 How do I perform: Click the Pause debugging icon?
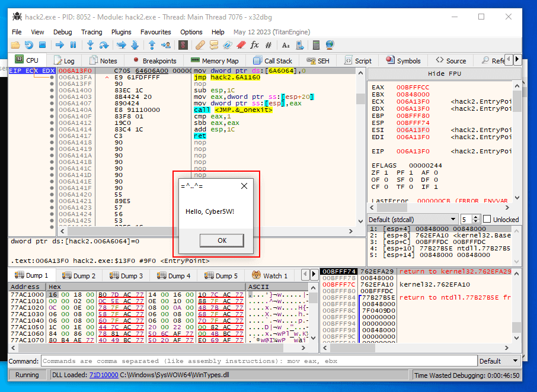73,44
